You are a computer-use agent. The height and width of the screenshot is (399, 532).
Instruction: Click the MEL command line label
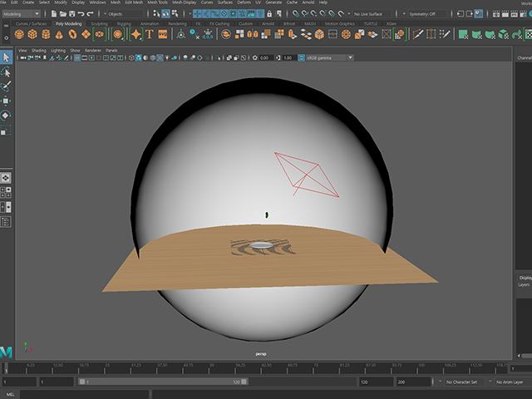coord(11,394)
